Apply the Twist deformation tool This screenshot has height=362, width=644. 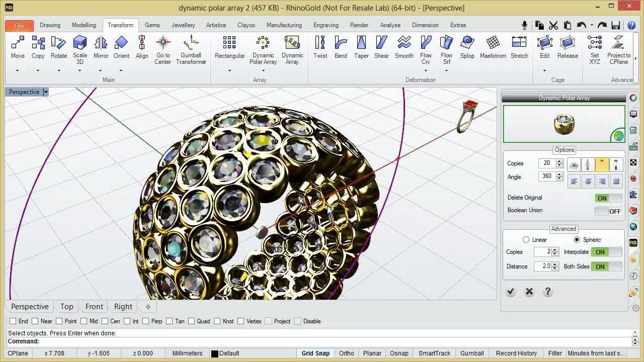(320, 43)
